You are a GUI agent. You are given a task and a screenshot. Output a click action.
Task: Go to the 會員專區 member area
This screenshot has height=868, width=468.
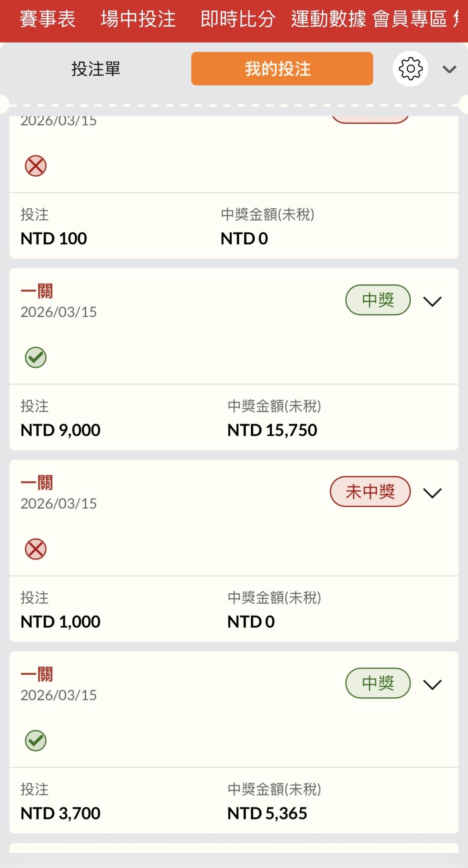409,19
